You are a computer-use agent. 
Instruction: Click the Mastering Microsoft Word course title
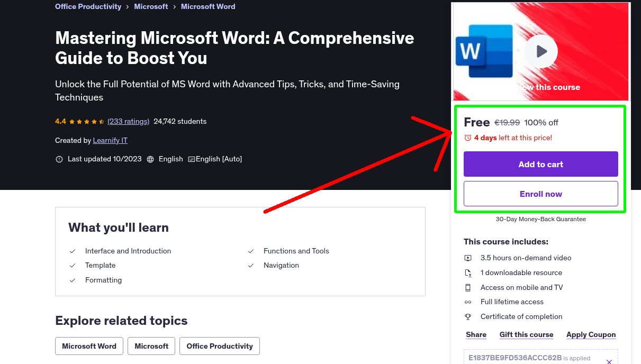[x=234, y=48]
